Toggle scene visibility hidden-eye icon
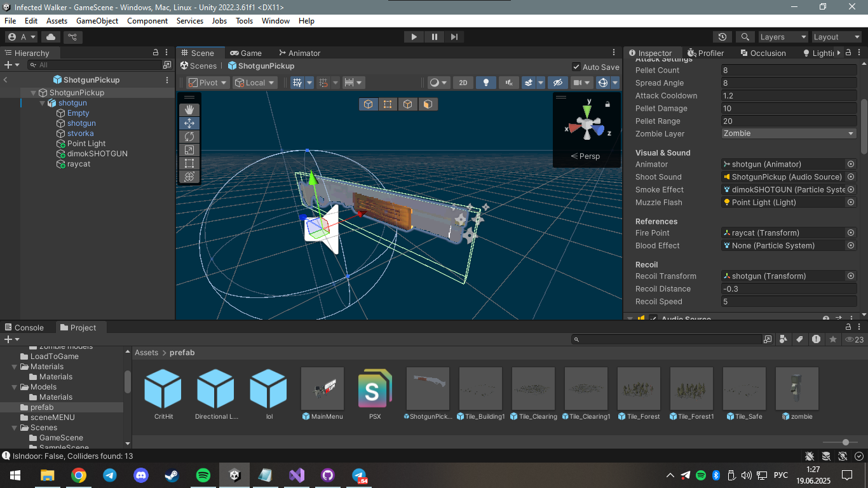868x488 pixels. point(558,83)
